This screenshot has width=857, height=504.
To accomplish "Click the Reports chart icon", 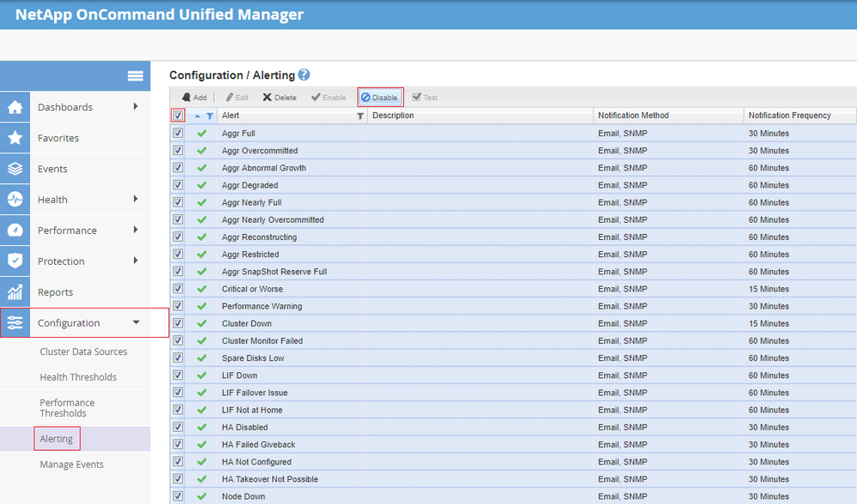I will click(15, 292).
